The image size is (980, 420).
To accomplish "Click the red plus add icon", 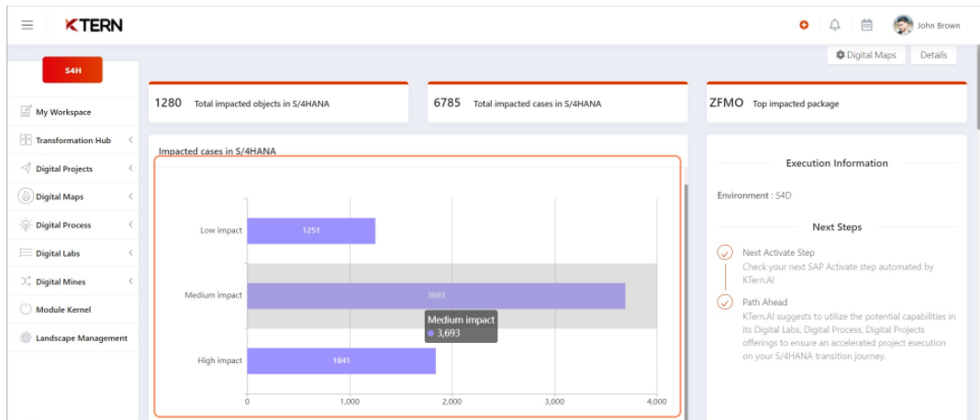I will point(804,25).
